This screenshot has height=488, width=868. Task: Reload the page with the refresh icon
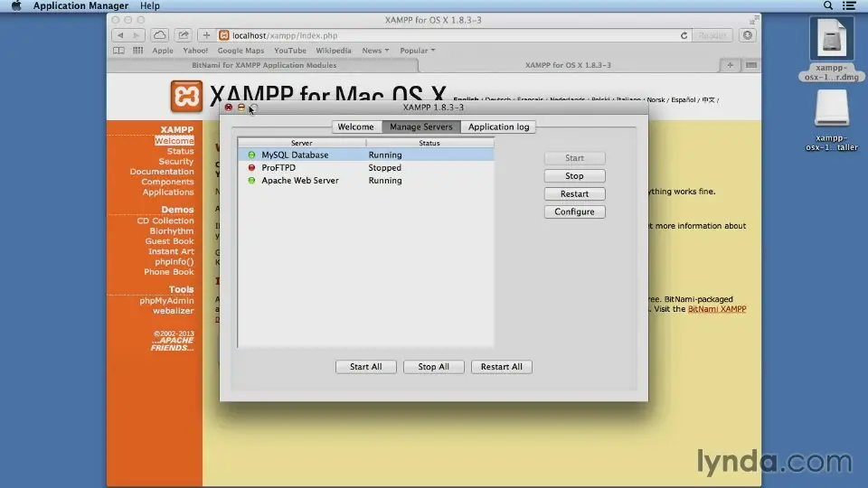(x=684, y=35)
